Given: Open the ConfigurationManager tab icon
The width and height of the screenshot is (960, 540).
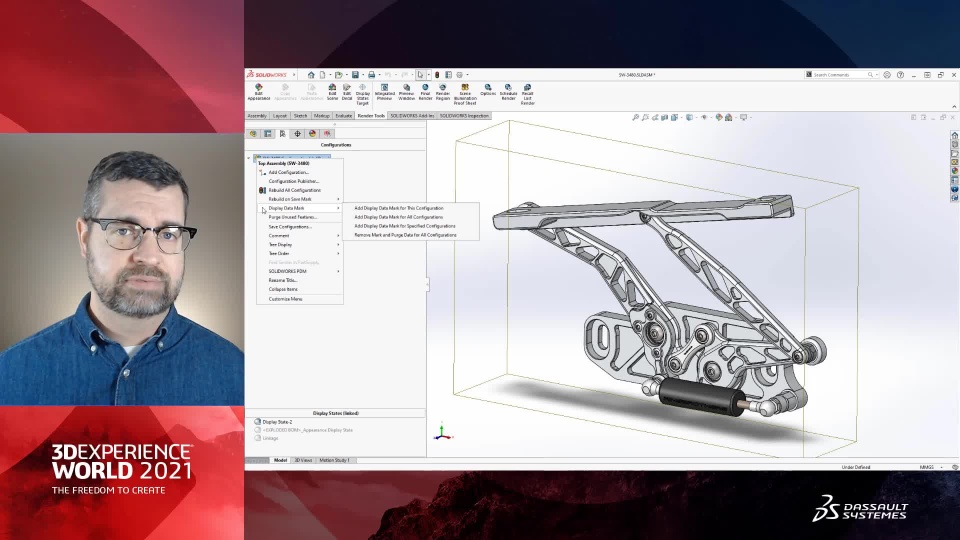Looking at the screenshot, I should tap(282, 133).
